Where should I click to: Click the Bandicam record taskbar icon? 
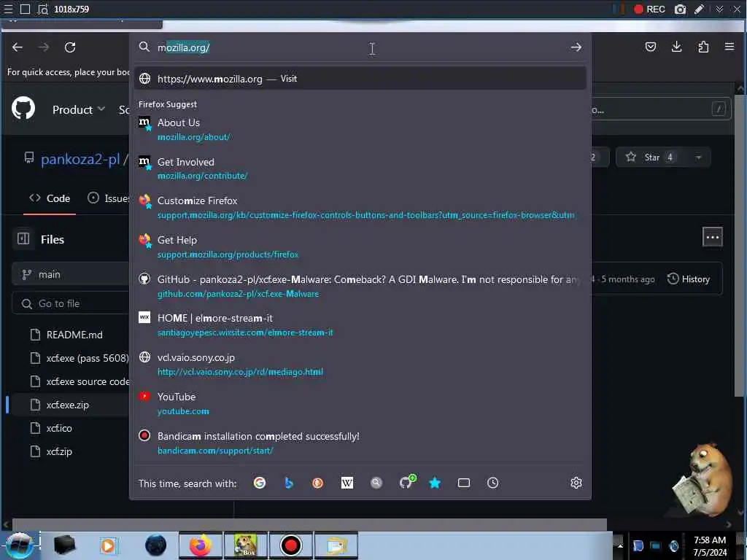tap(290, 545)
